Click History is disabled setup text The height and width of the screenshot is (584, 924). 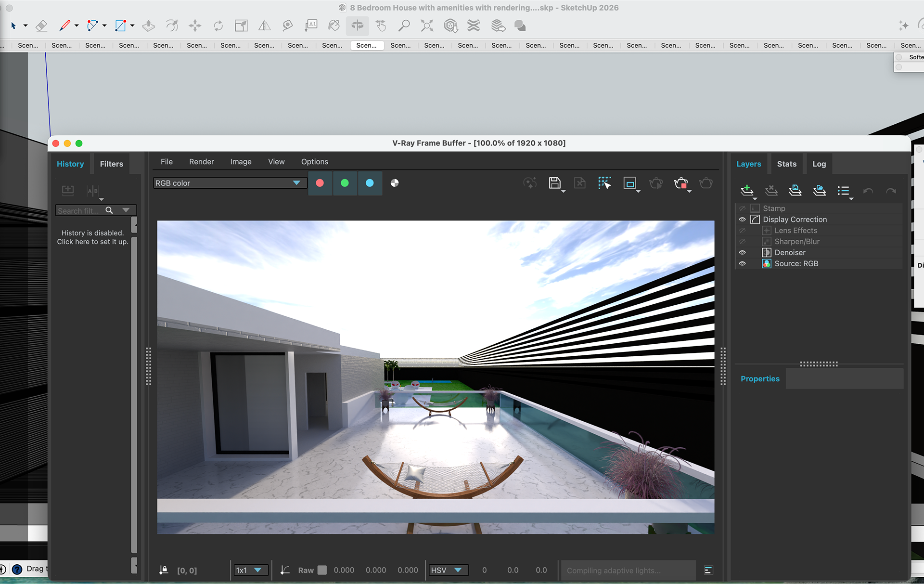coord(92,237)
